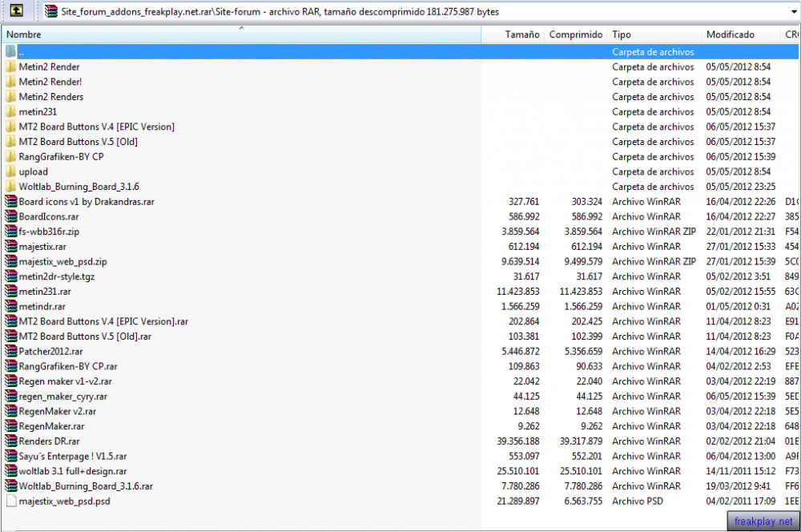This screenshot has height=532, width=801.
Task: Click the archive icon of Patcher2012.rar
Action: pos(10,352)
